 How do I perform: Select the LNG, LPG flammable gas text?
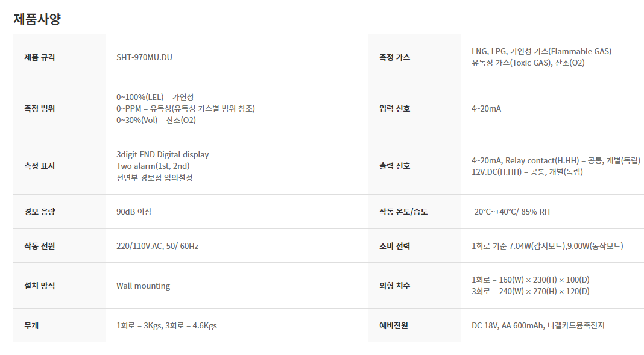tap(541, 52)
